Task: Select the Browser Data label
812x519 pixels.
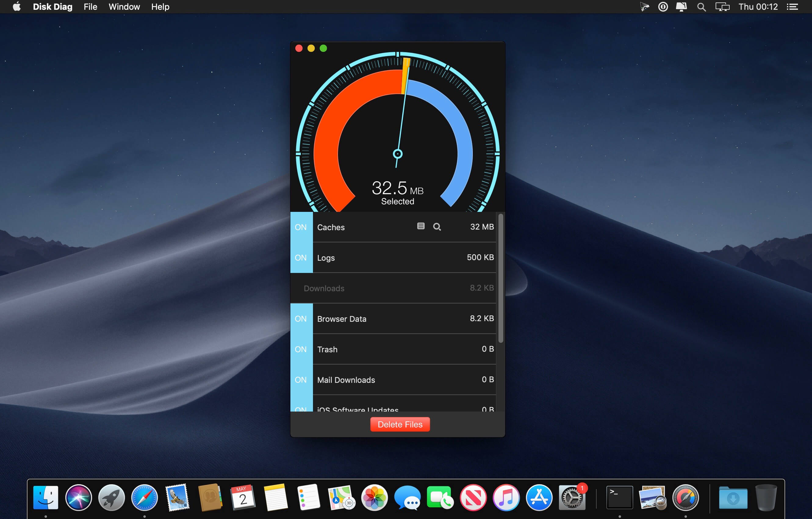Action: [x=342, y=319]
